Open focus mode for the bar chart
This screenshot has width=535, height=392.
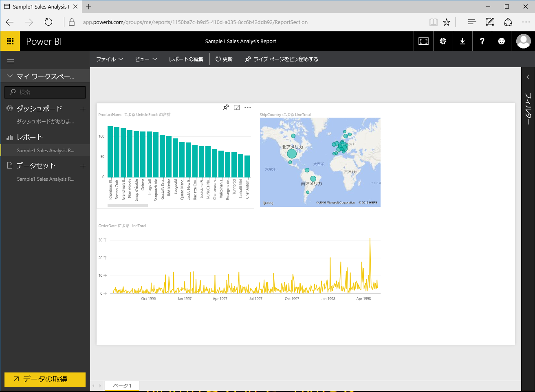click(237, 107)
